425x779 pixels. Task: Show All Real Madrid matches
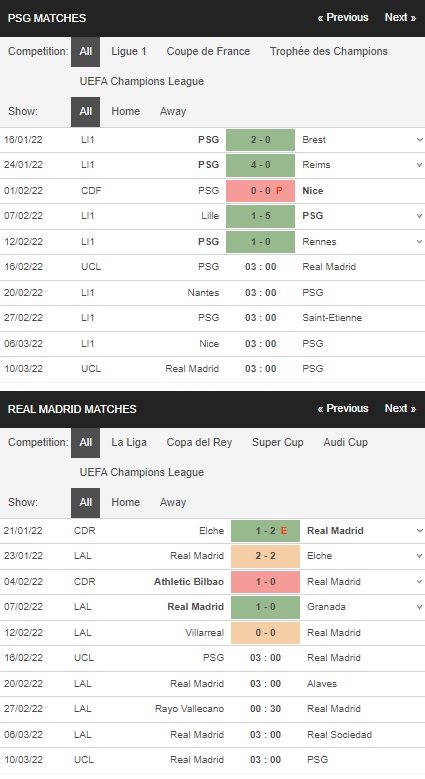coord(85,502)
